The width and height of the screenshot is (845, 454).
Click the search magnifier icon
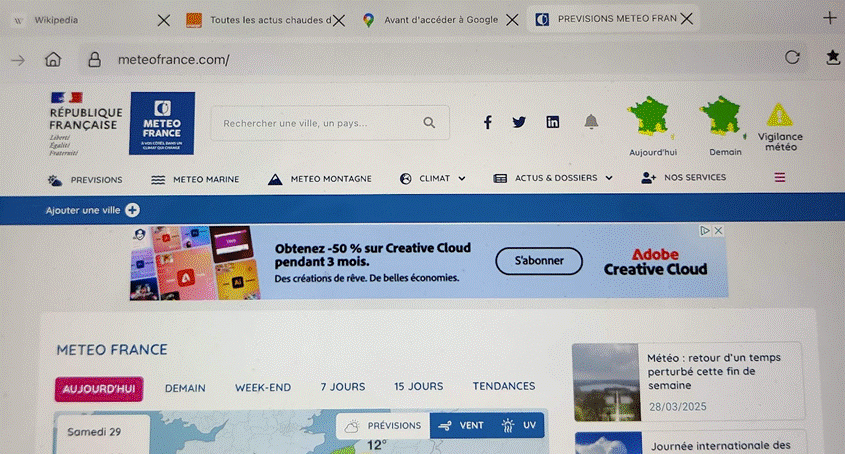(x=429, y=122)
